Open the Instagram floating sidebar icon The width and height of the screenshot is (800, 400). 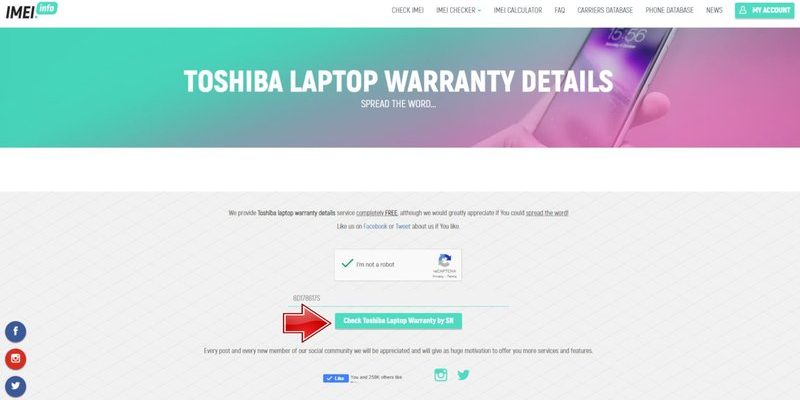(x=15, y=359)
